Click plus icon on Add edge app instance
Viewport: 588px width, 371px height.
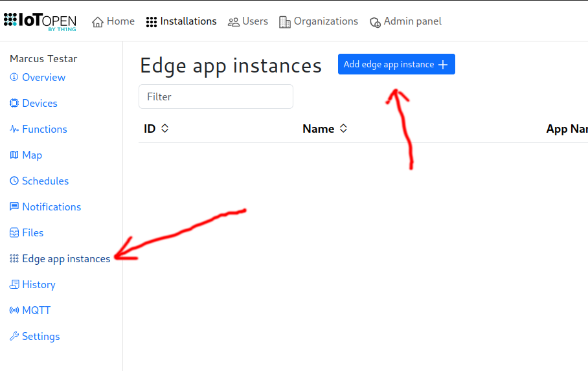pyautogui.click(x=443, y=65)
